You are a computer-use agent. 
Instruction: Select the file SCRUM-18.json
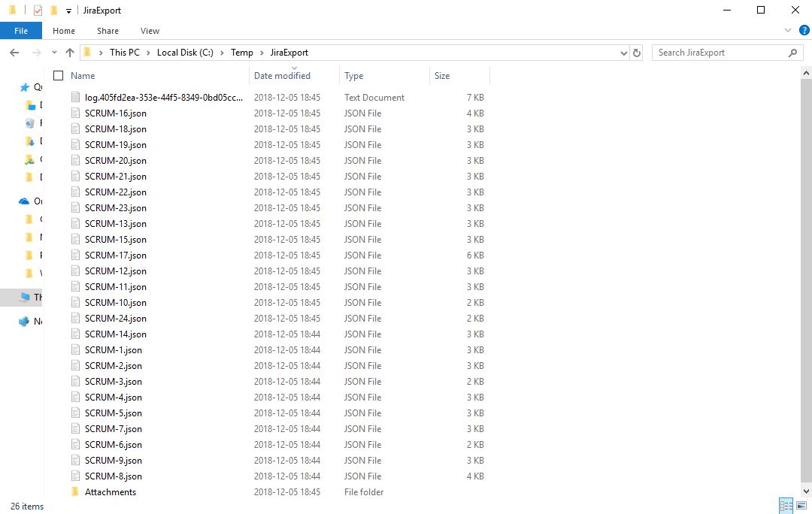click(116, 129)
